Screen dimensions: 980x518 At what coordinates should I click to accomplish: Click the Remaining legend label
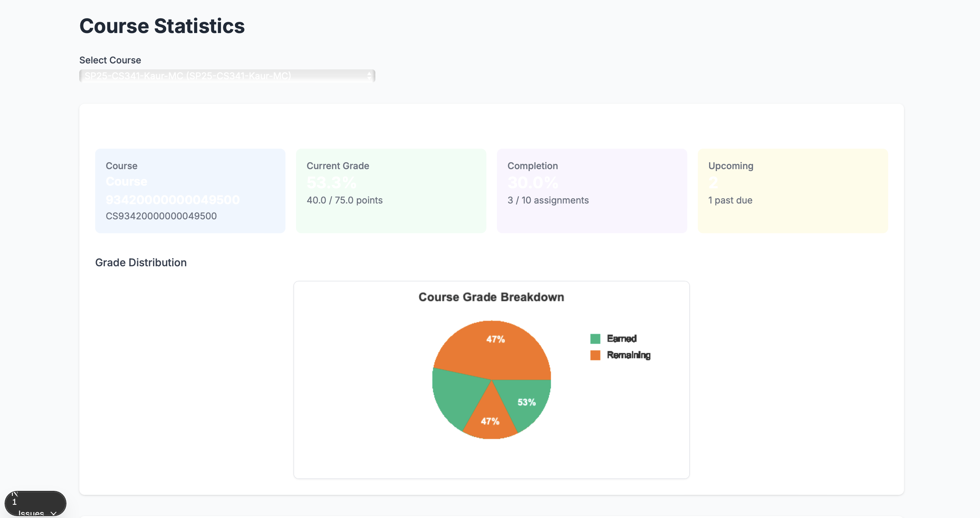628,355
